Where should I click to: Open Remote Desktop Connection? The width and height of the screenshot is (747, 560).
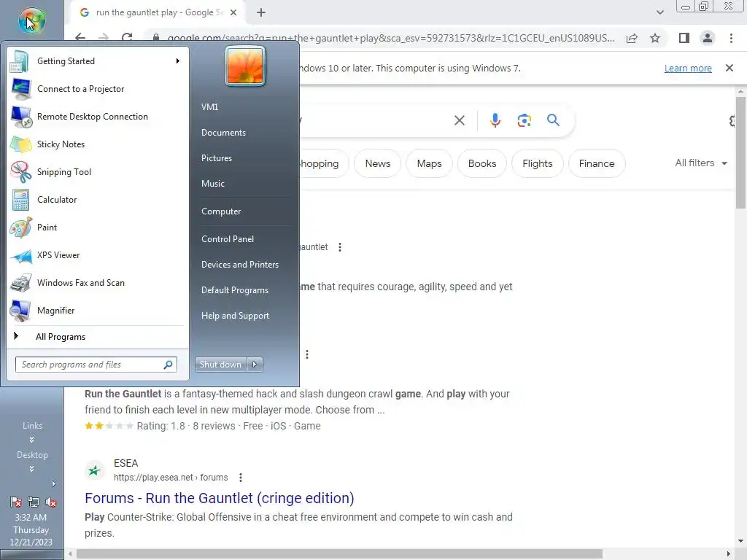point(98,116)
